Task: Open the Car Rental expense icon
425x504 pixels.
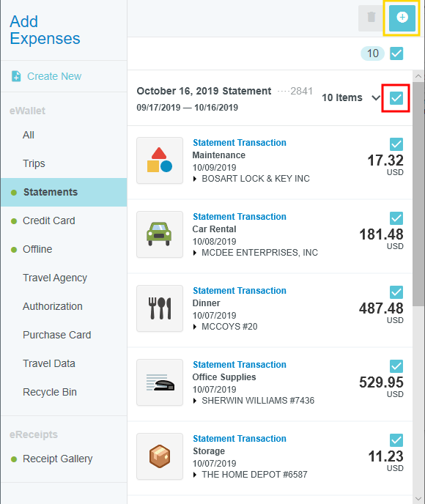Action: (160, 234)
